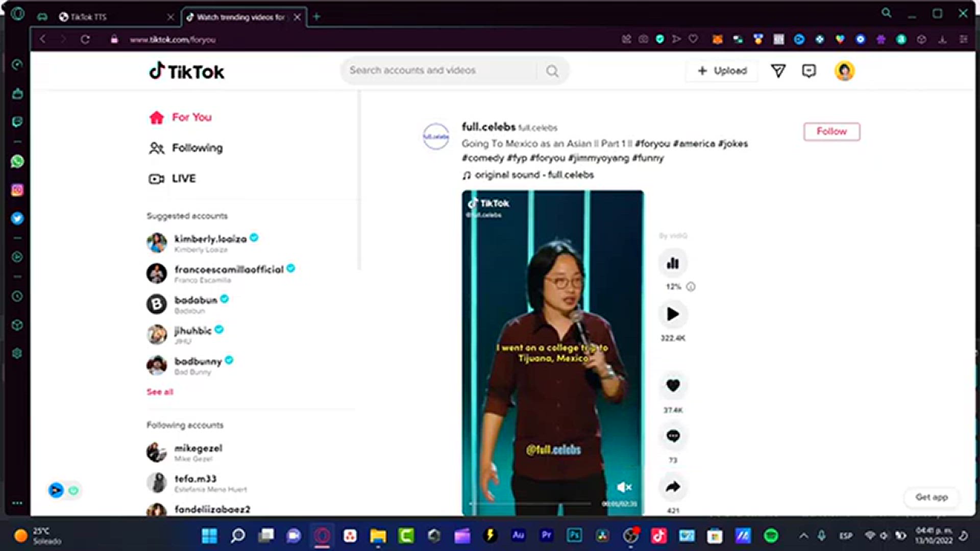Click the play count icon beside video
980x551 pixels.
[x=673, y=314]
